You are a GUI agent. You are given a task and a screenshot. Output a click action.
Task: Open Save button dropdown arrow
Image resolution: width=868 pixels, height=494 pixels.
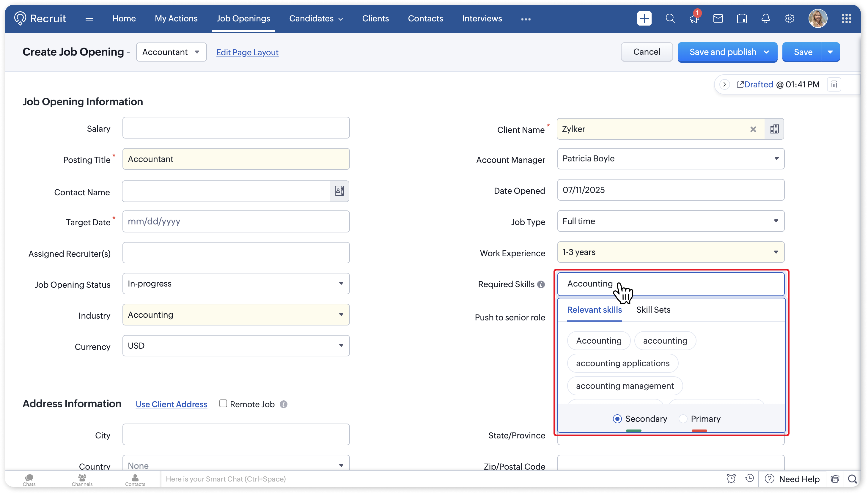click(830, 52)
